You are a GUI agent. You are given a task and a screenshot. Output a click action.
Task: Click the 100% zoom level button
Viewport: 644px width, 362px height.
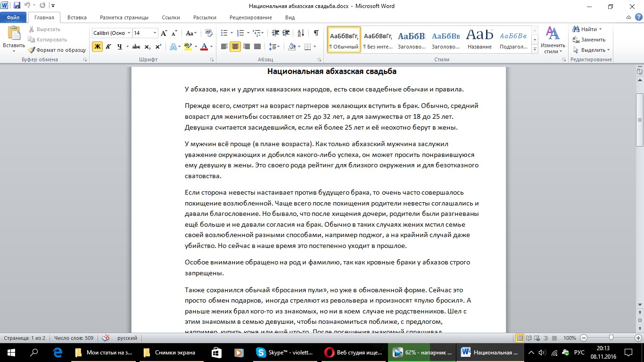point(570,338)
